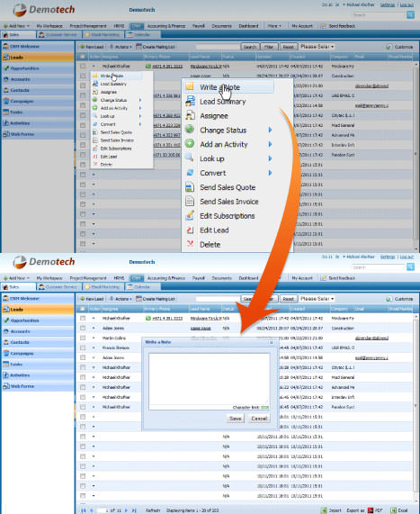Open the Add New dropdown in lower screenshot

tap(16, 278)
